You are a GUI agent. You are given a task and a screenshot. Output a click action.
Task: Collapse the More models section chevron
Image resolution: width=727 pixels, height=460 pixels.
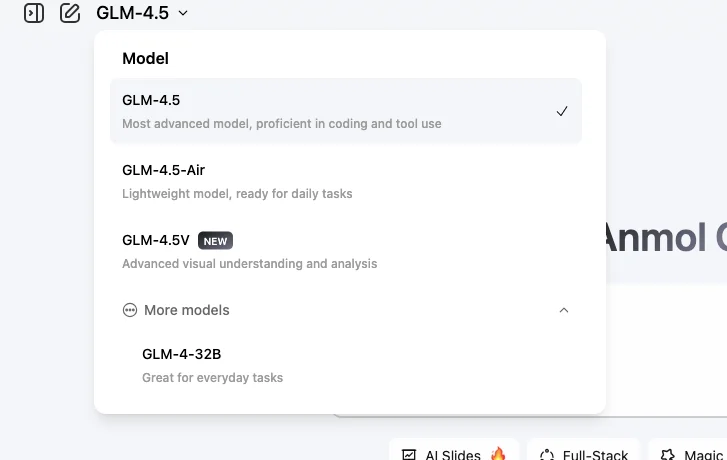coord(564,310)
